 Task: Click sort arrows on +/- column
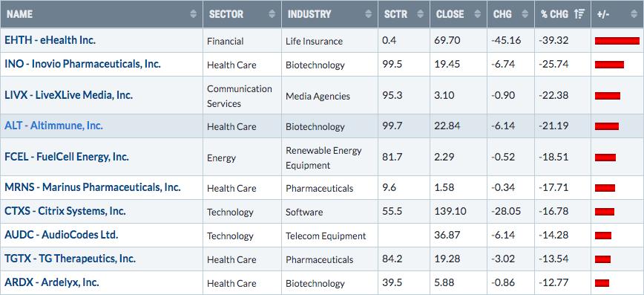coord(633,14)
